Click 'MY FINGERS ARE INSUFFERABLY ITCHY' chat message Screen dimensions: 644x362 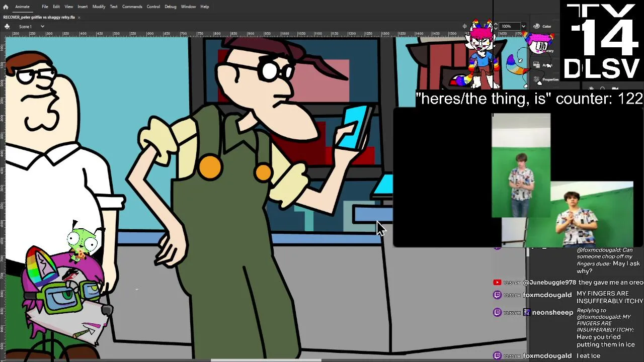tap(610, 297)
